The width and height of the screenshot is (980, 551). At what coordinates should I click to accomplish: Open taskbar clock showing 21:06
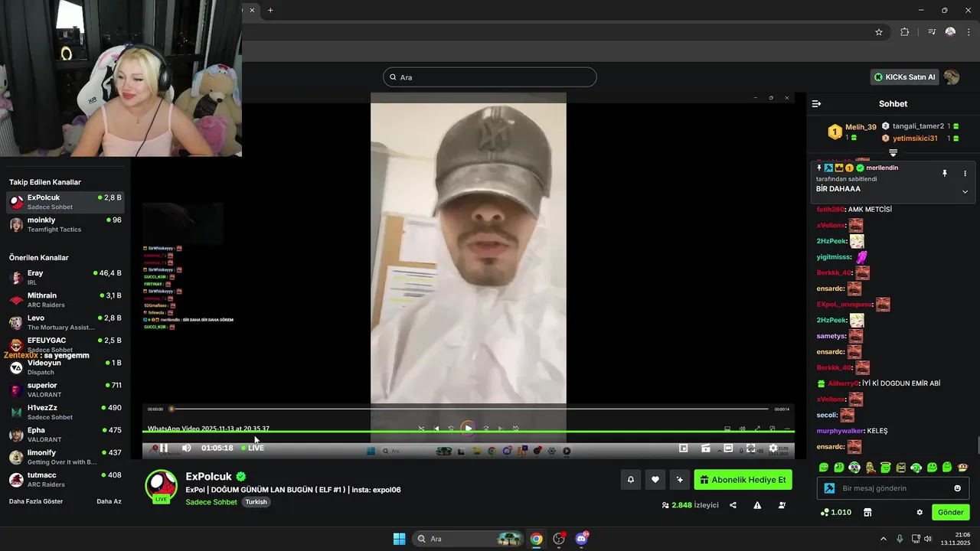tap(955, 539)
